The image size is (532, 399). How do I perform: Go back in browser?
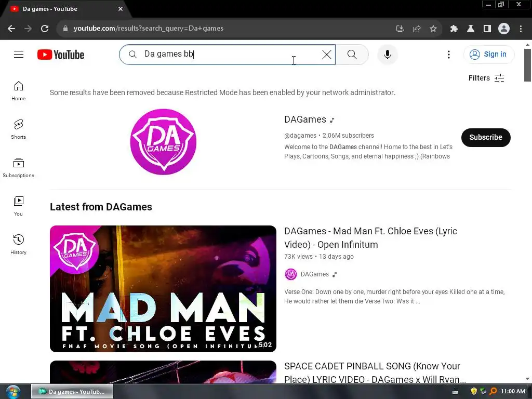click(x=11, y=29)
